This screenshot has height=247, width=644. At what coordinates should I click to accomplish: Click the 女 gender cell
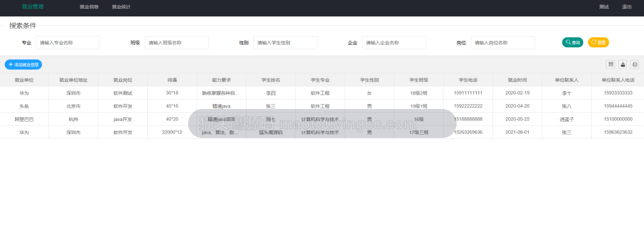370,93
